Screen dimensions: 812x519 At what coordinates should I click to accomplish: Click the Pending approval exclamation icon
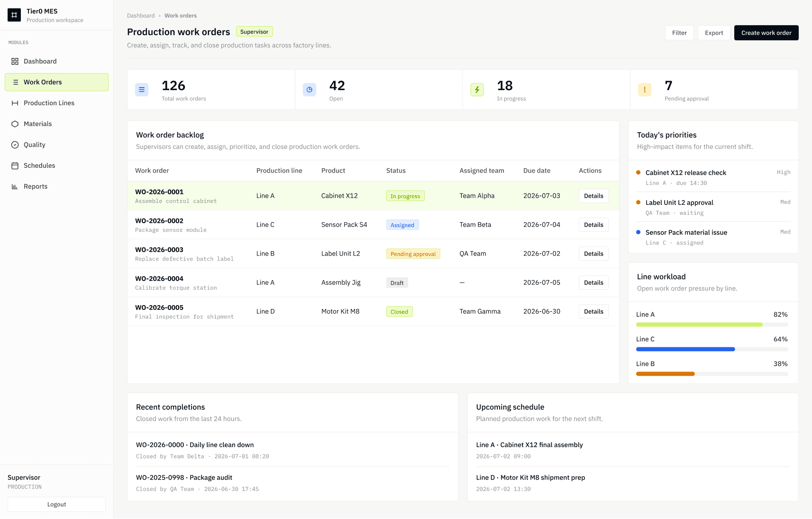coord(645,90)
